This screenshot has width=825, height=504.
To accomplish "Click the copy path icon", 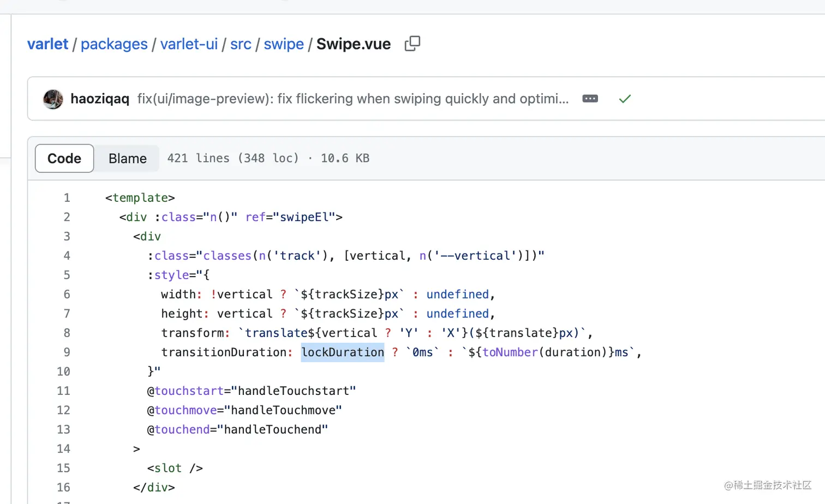I will [412, 44].
